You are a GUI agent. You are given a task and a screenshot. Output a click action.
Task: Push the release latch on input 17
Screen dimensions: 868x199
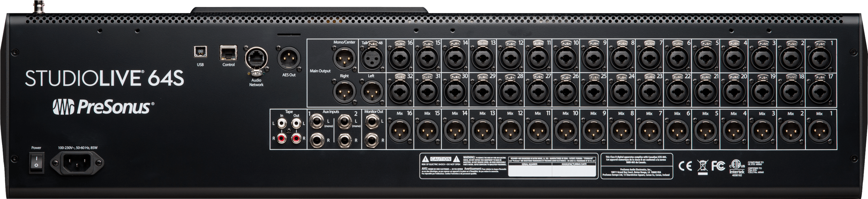[820, 78]
